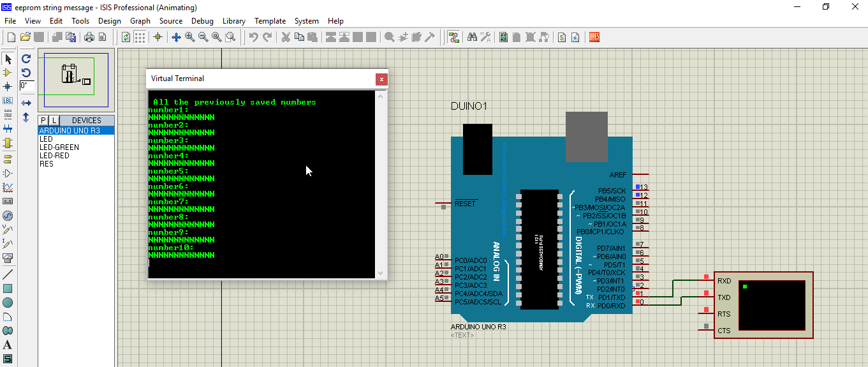This screenshot has height=367, width=868.
Task: Open the Debug menu
Action: [203, 21]
